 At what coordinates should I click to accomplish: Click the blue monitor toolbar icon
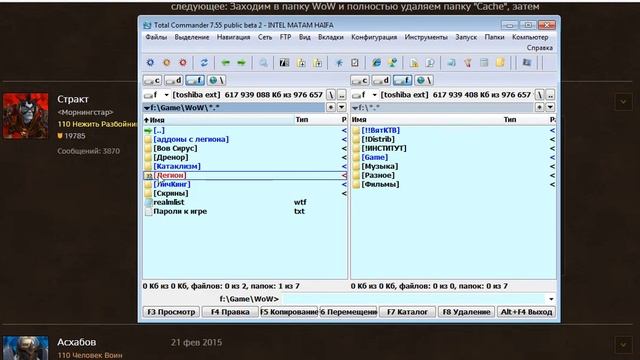(451, 62)
